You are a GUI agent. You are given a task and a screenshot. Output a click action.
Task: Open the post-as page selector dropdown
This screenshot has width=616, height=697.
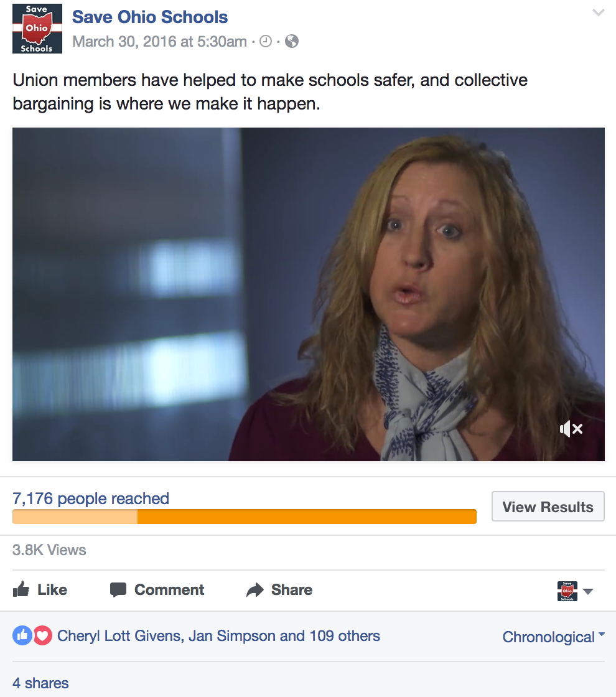(x=575, y=591)
